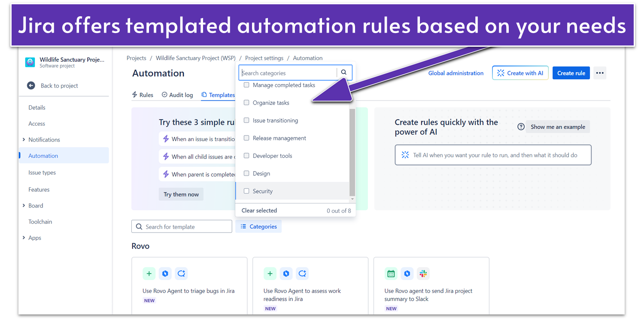Check the Release management checkbox
The width and height of the screenshot is (644, 320).
click(x=246, y=138)
